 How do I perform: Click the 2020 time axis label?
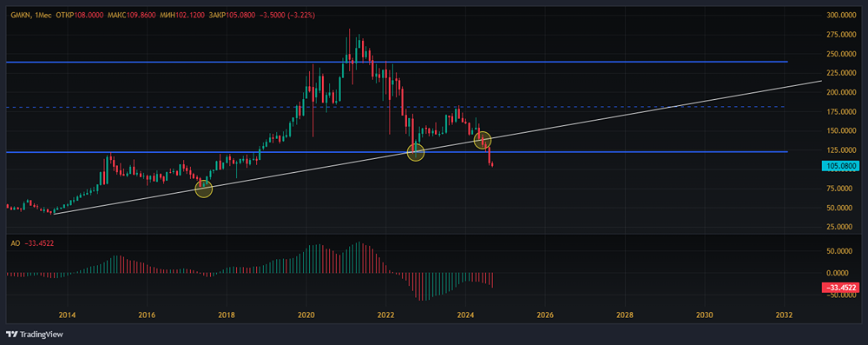point(306,315)
